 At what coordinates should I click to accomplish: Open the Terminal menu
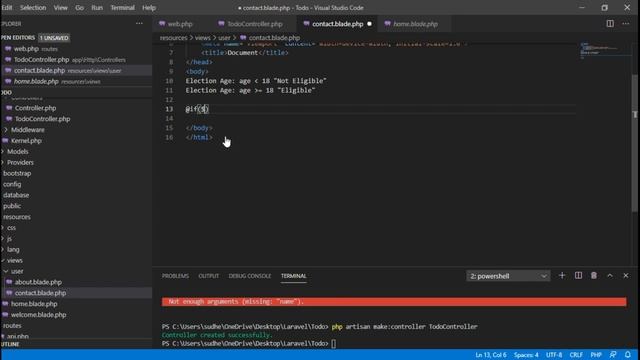(x=122, y=8)
